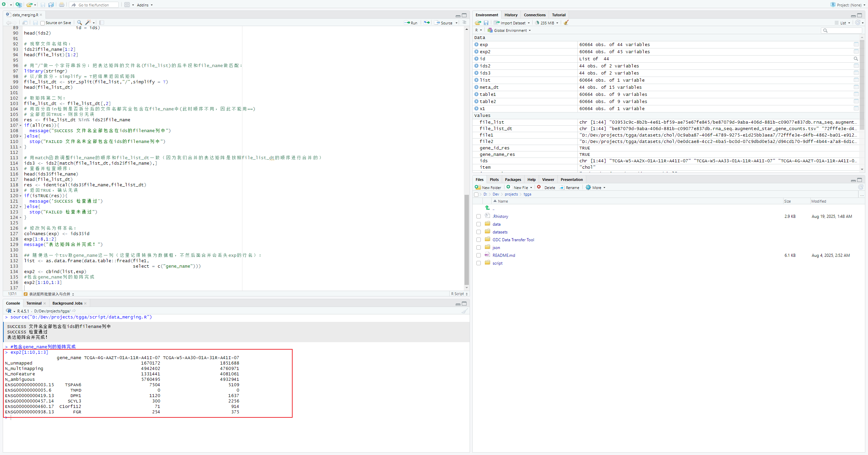Image resolution: width=868 pixels, height=455 pixels.
Task: Check the .Rhistory file checkbox
Action: coord(478,216)
